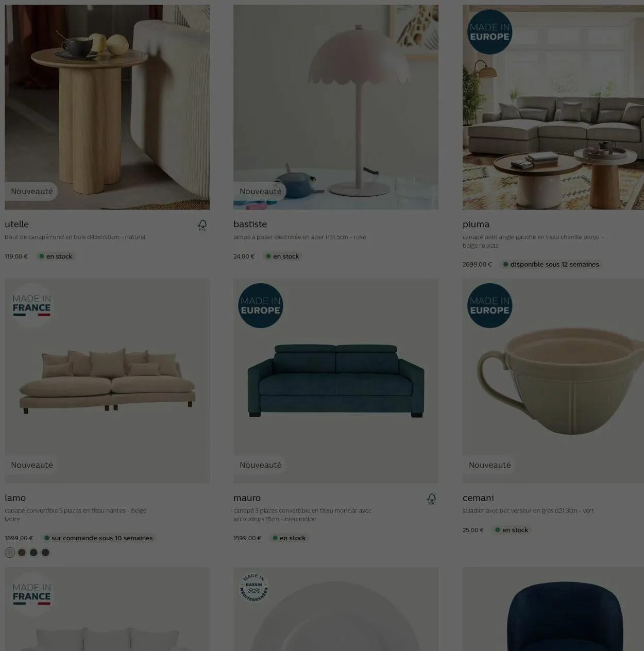644x651 pixels.
Task: Click Made in Europe badge on mauro sofa
Action: 261,305
